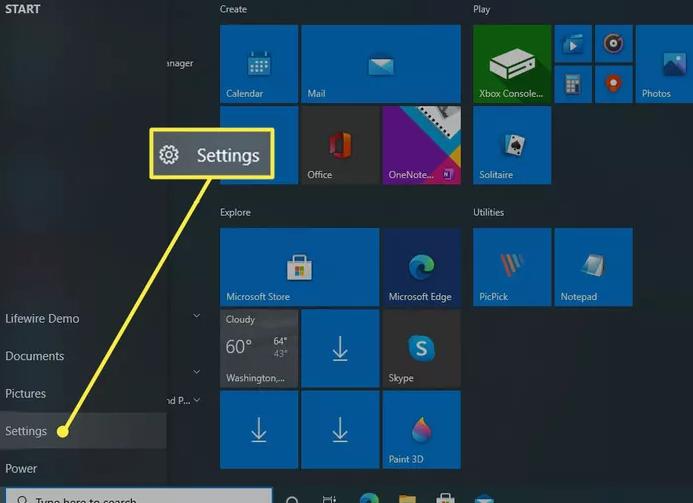Screen dimensions: 693x503
Task: Open the PicPick tile in Utilities
Action: coord(511,267)
